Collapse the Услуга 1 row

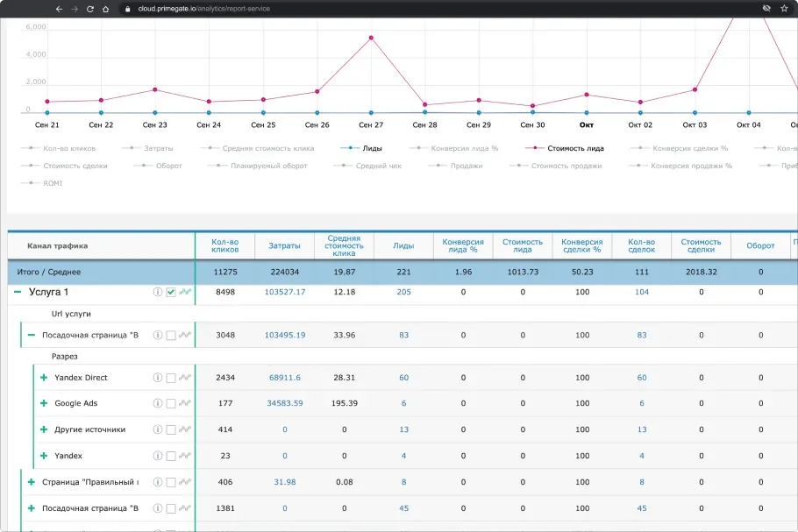tap(18, 292)
